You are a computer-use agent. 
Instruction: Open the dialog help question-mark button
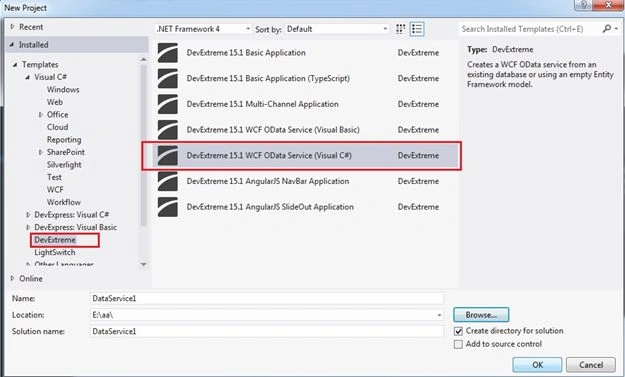coord(583,5)
